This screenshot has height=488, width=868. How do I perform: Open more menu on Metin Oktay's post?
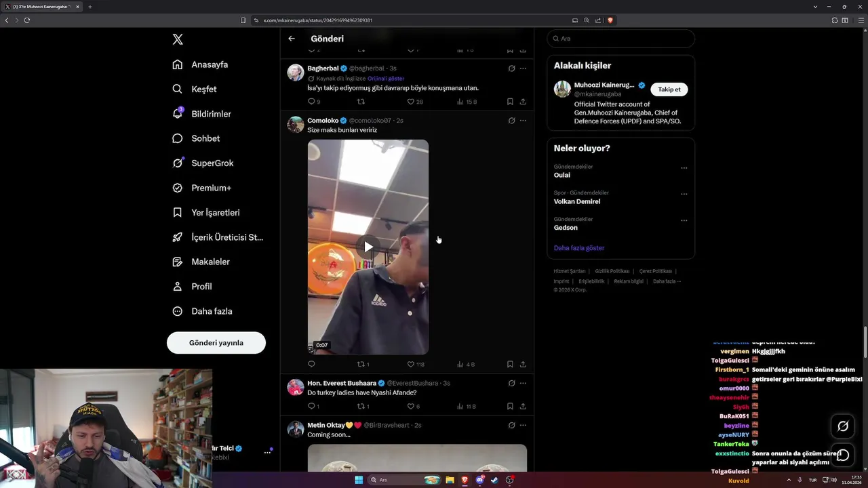pos(523,425)
